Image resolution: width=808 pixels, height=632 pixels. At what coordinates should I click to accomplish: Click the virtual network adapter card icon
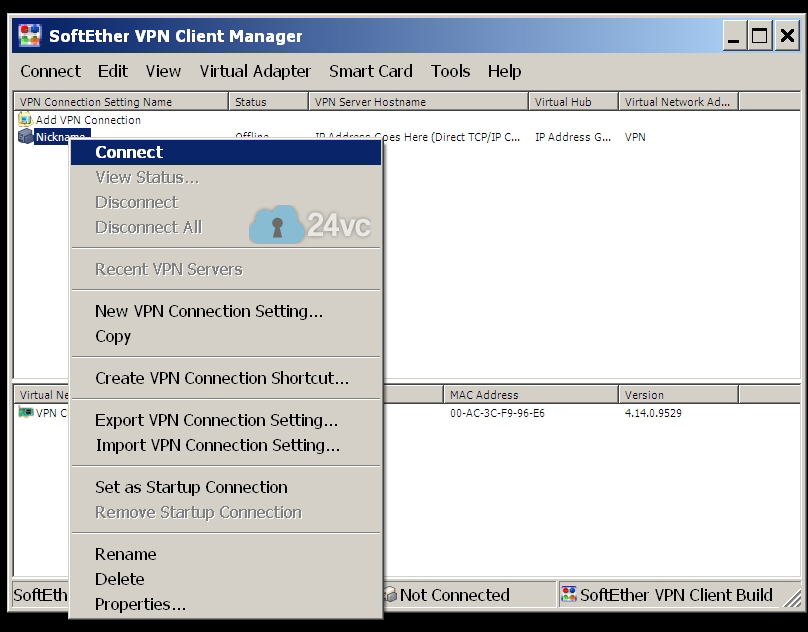coord(26,412)
